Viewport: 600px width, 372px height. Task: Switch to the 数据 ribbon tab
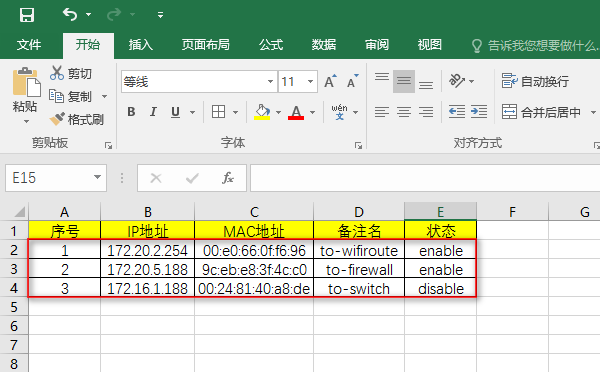click(x=324, y=45)
